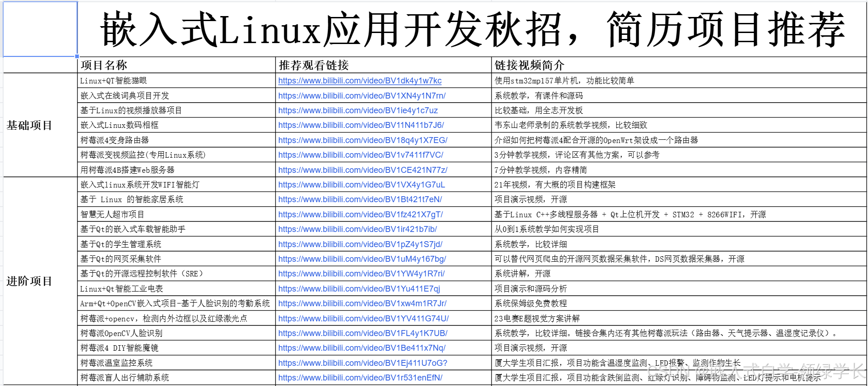The image size is (868, 386).
Task: Select cell 基于Qt的学生管理系统
Action: (177, 244)
